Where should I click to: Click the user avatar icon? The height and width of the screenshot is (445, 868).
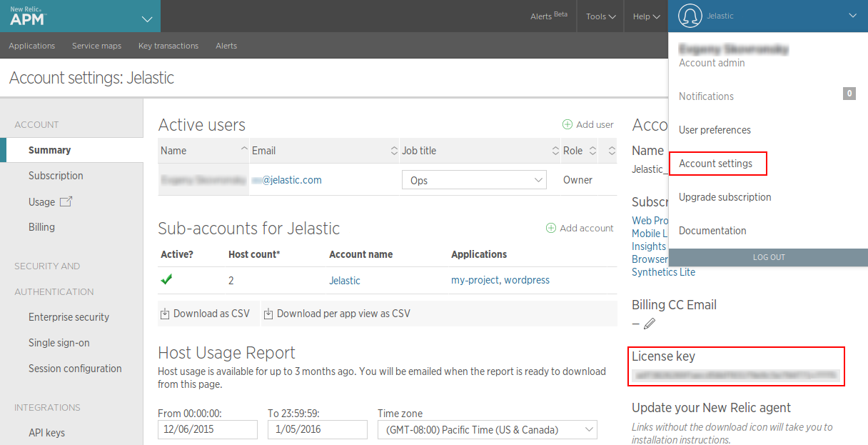point(690,16)
